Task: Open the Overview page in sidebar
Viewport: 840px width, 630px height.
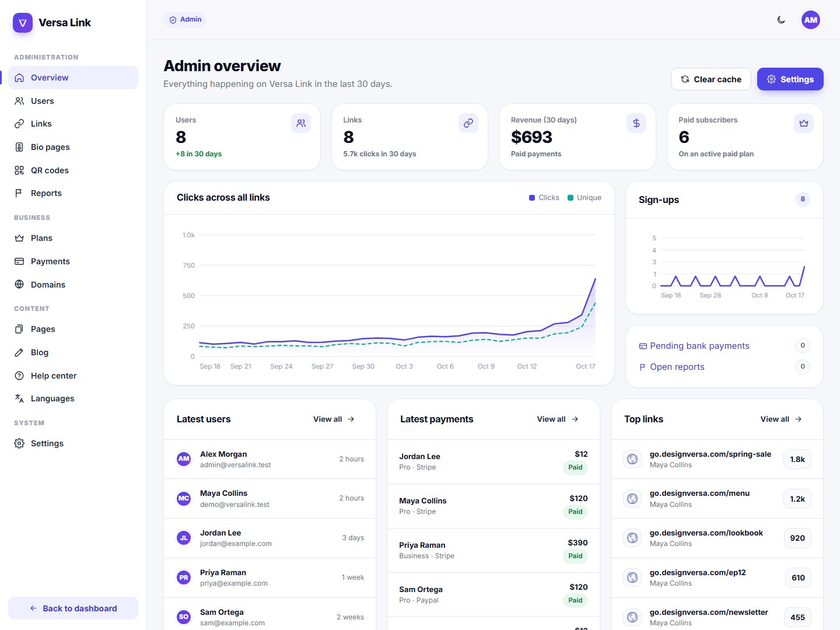Action: [73, 78]
